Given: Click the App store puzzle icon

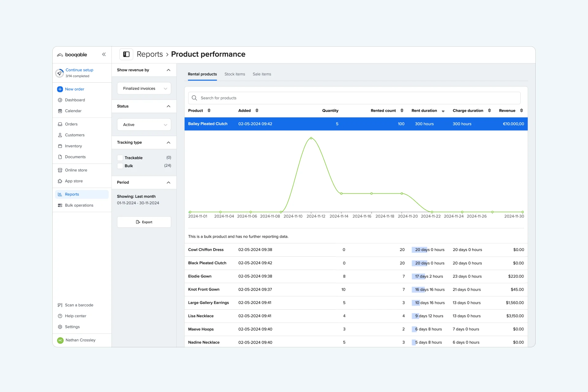Looking at the screenshot, I should (x=60, y=181).
